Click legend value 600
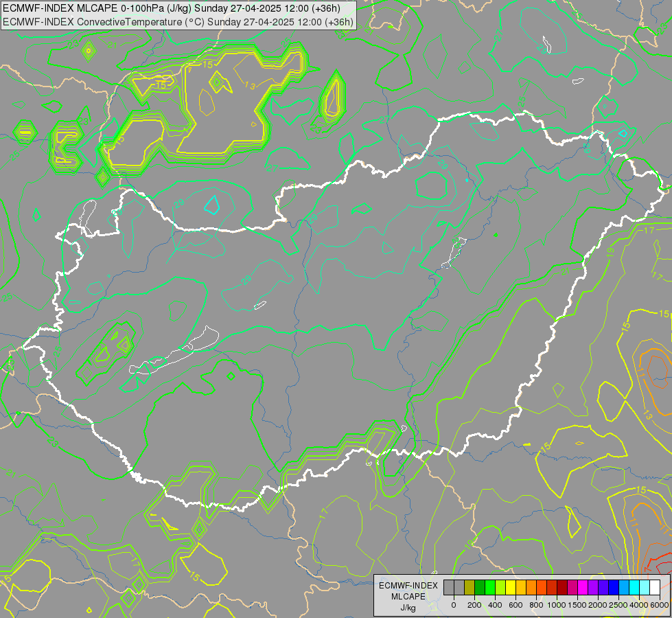The image size is (672, 618). (515, 605)
